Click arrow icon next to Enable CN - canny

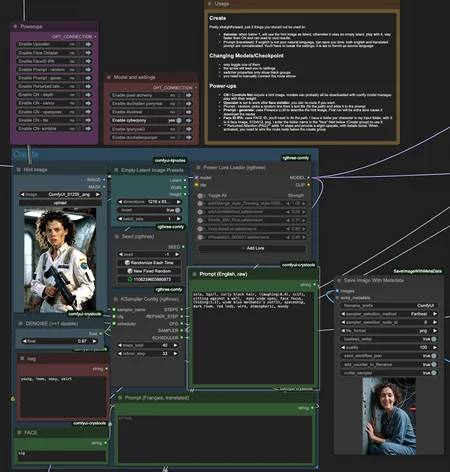point(88,103)
